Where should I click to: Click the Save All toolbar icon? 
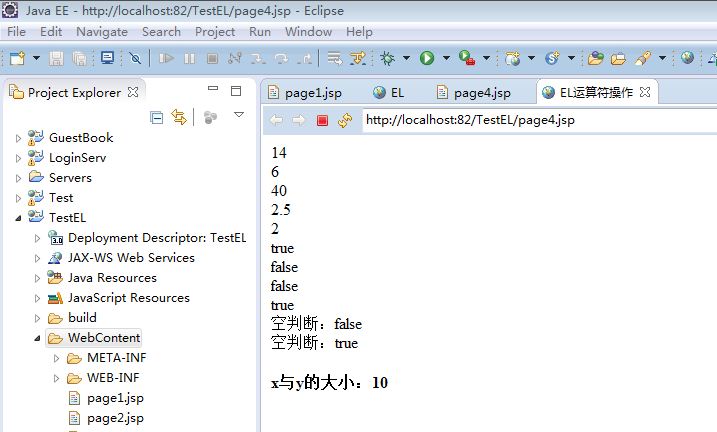80,59
